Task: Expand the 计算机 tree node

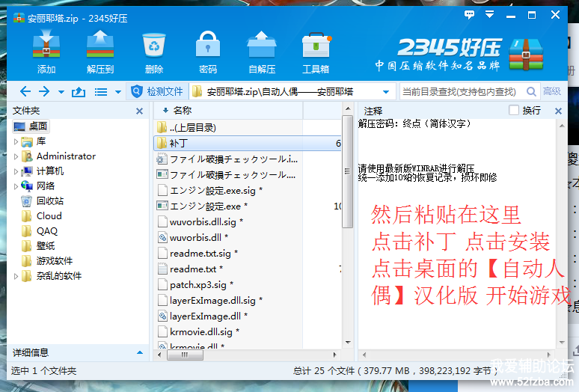Action: (16, 171)
